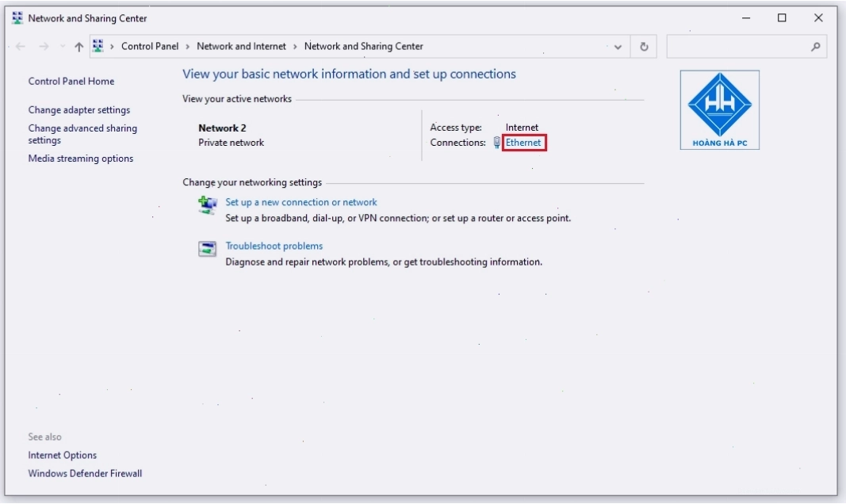Open Change adapter settings
This screenshot has width=846, height=504.
(x=79, y=110)
